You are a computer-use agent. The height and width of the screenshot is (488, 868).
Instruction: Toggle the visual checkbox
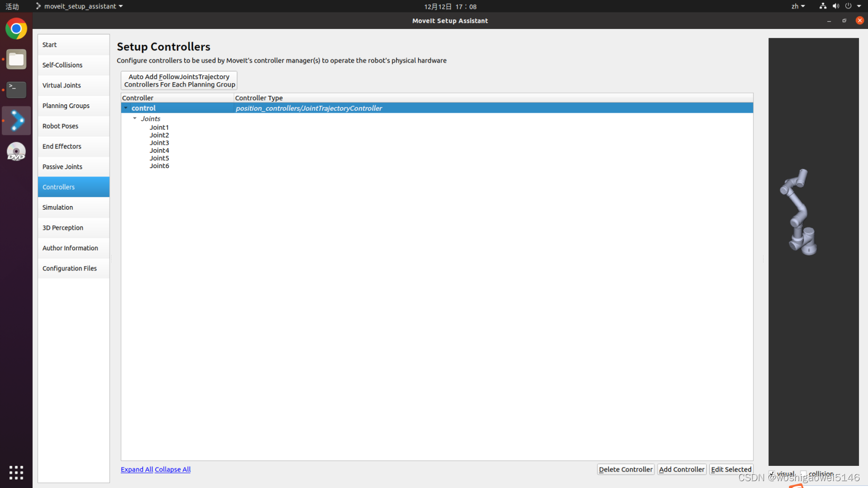pos(772,474)
